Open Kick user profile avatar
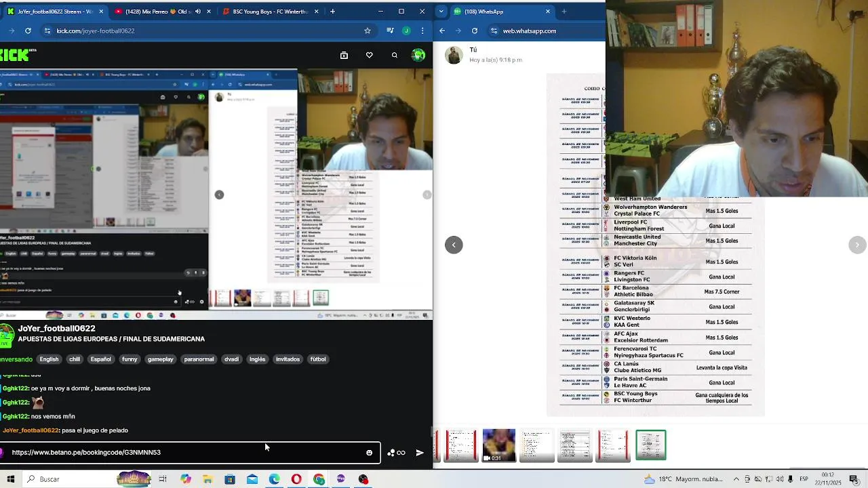The width and height of the screenshot is (868, 488). [x=418, y=55]
